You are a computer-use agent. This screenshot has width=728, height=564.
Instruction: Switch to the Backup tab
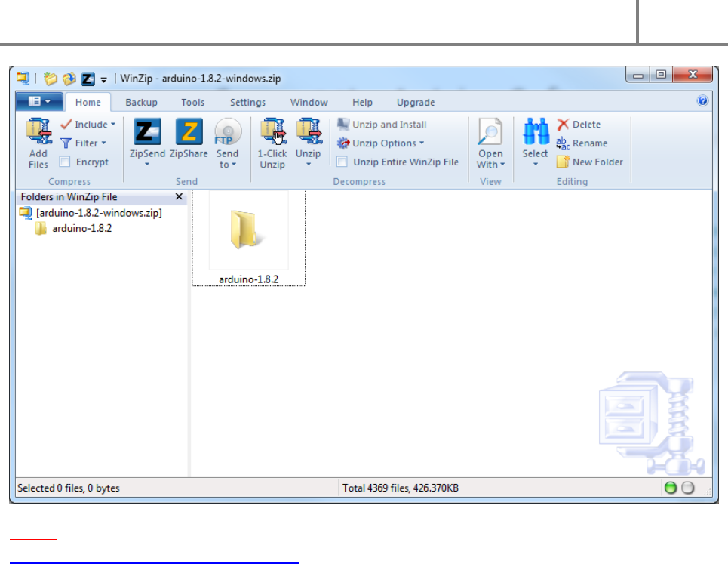141,102
